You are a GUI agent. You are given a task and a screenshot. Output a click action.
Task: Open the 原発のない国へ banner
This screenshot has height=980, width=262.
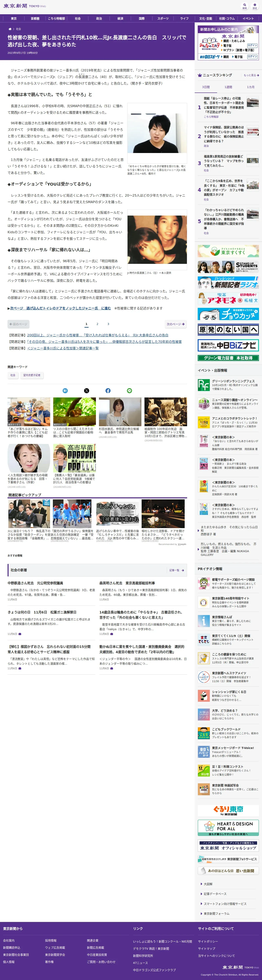pos(228,329)
